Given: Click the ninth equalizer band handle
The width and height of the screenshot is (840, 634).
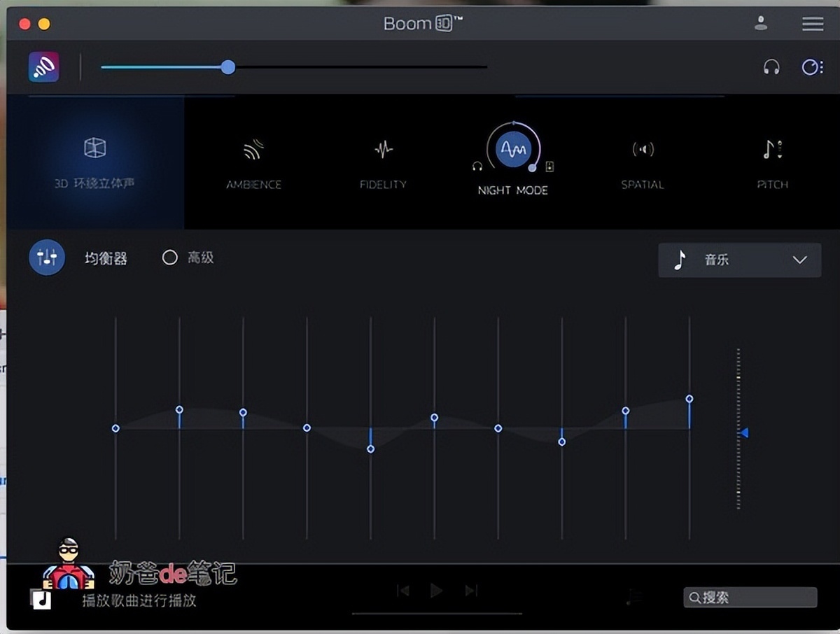Looking at the screenshot, I should point(625,411).
